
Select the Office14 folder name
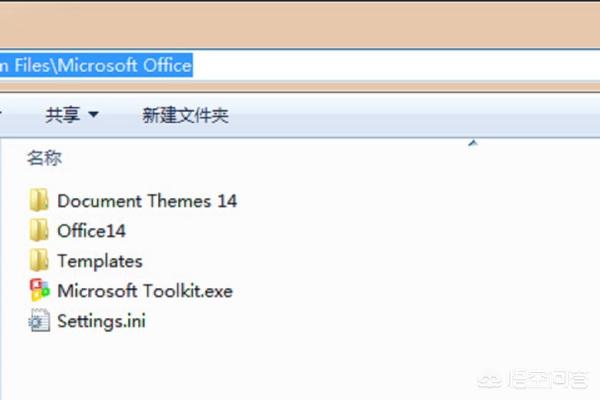click(x=91, y=231)
